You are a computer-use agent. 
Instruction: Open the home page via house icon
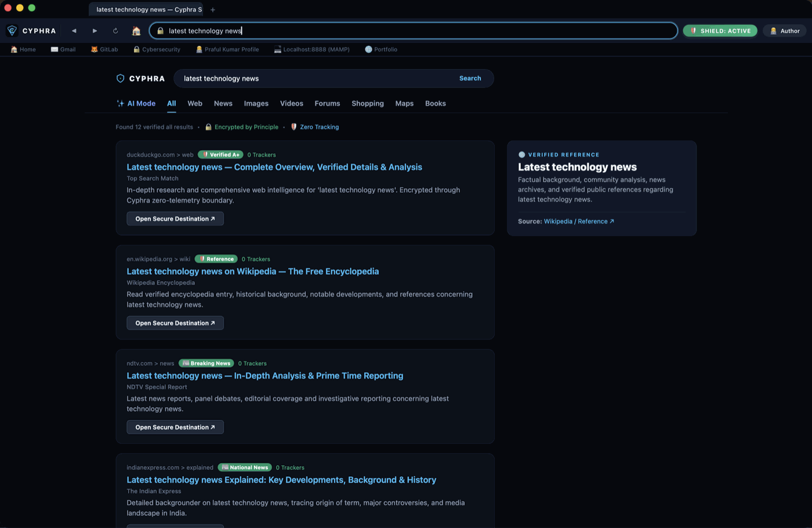pos(136,31)
